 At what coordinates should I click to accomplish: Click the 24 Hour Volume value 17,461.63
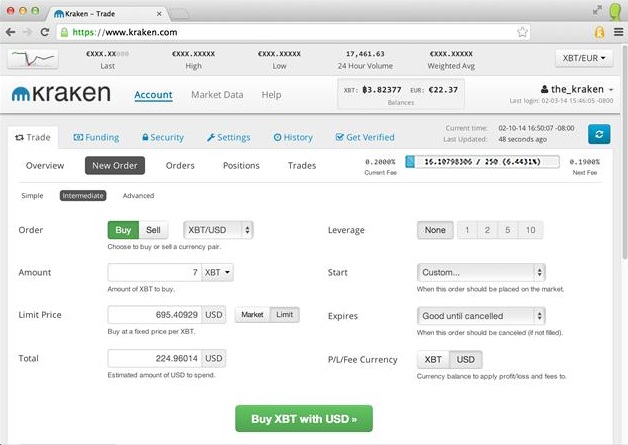[365, 54]
